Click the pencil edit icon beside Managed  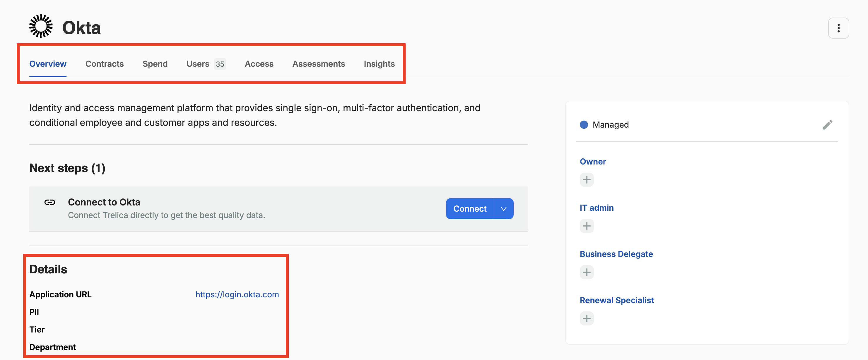(827, 125)
